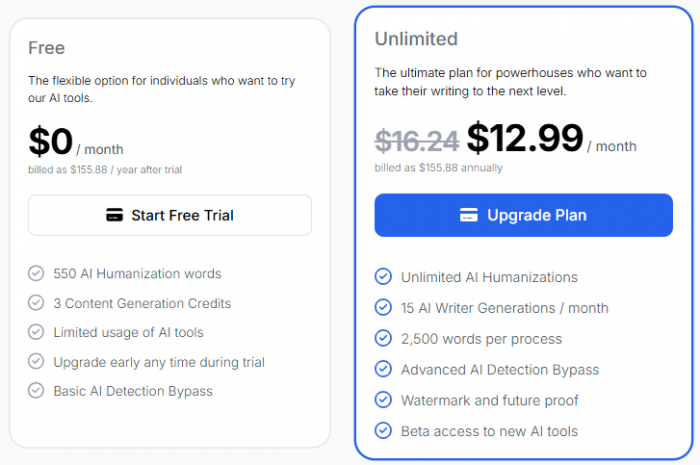The height and width of the screenshot is (465, 700).
Task: Click check icon beside 3 Content Generation Credits
Action: 36,303
